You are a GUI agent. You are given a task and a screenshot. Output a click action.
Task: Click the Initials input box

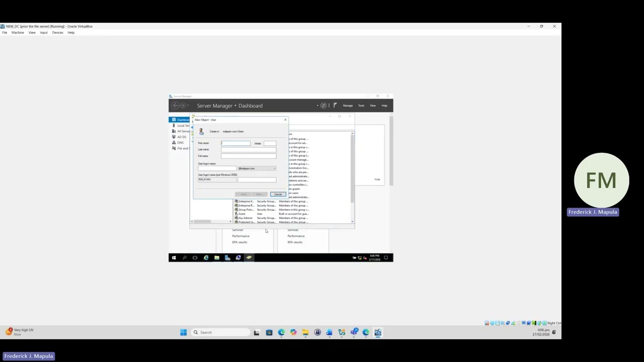pyautogui.click(x=270, y=143)
